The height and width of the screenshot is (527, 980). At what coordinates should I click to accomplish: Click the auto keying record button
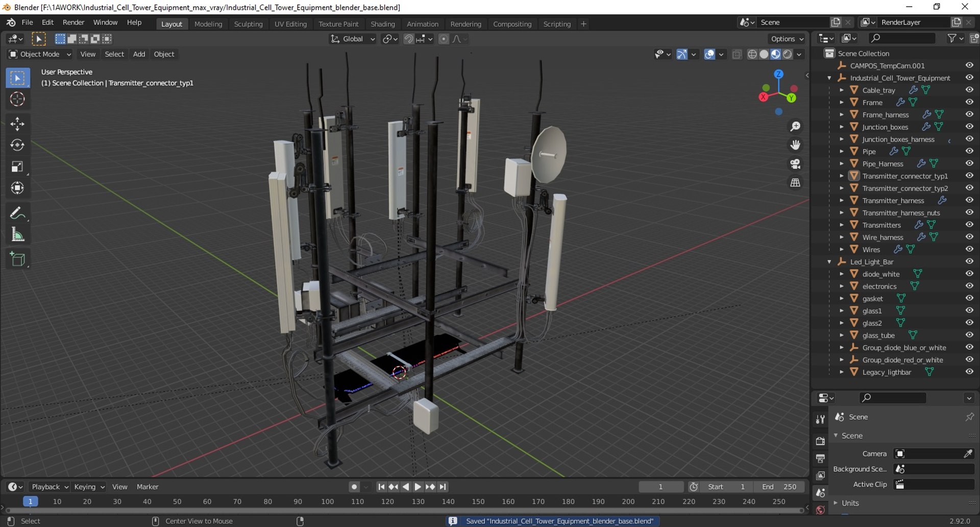coord(354,487)
